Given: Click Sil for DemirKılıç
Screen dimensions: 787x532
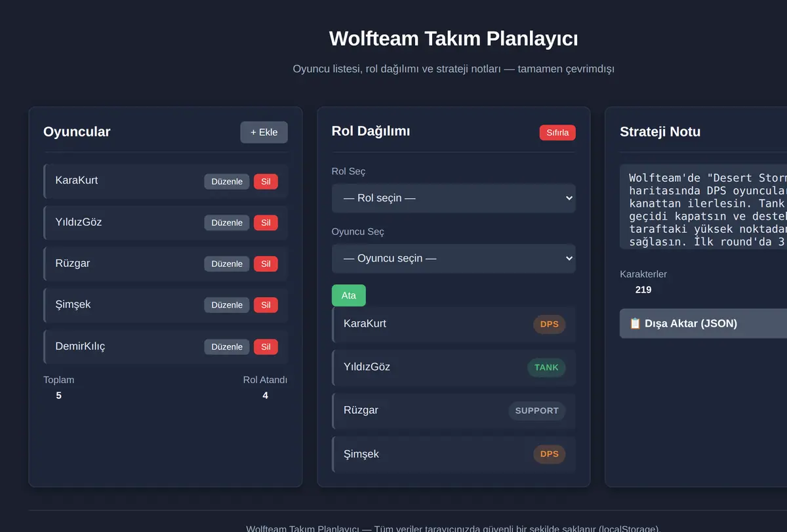Looking at the screenshot, I should point(266,346).
